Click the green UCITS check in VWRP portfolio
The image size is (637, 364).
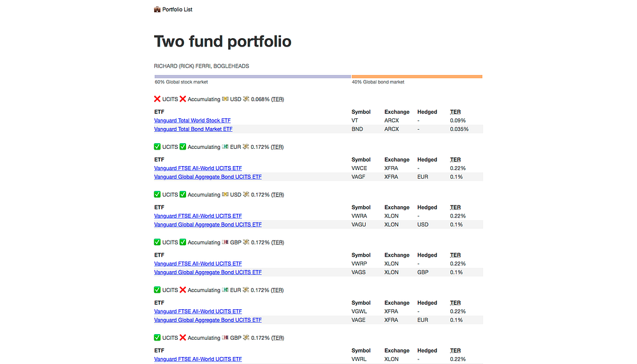[x=157, y=242]
